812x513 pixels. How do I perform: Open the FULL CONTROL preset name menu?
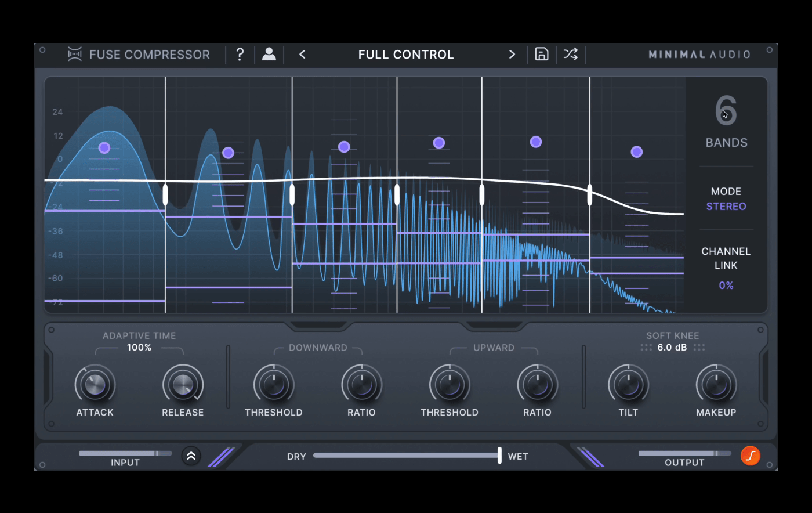406,55
